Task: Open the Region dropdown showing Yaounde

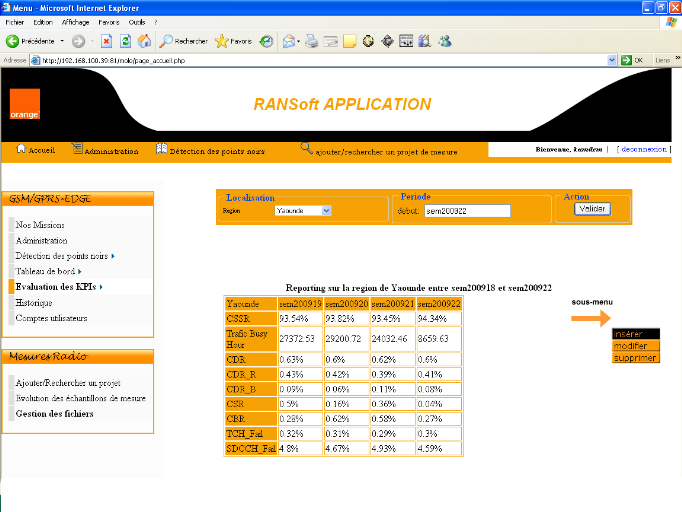Action: 303,211
